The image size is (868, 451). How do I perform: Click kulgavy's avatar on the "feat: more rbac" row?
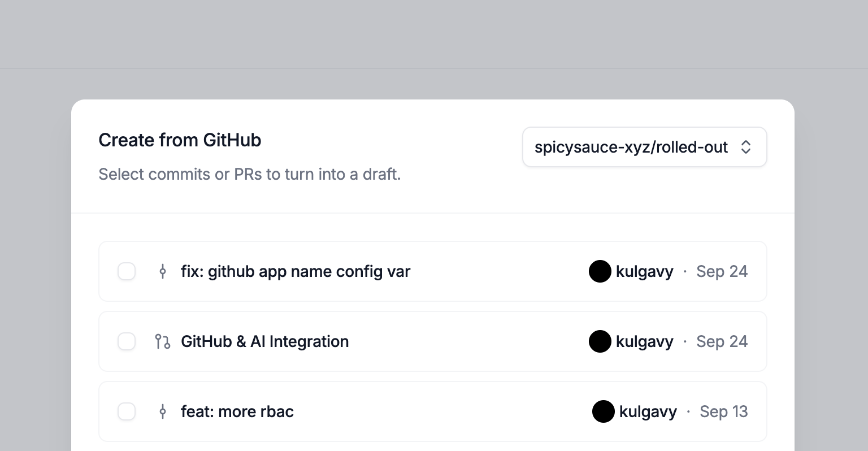click(x=604, y=412)
